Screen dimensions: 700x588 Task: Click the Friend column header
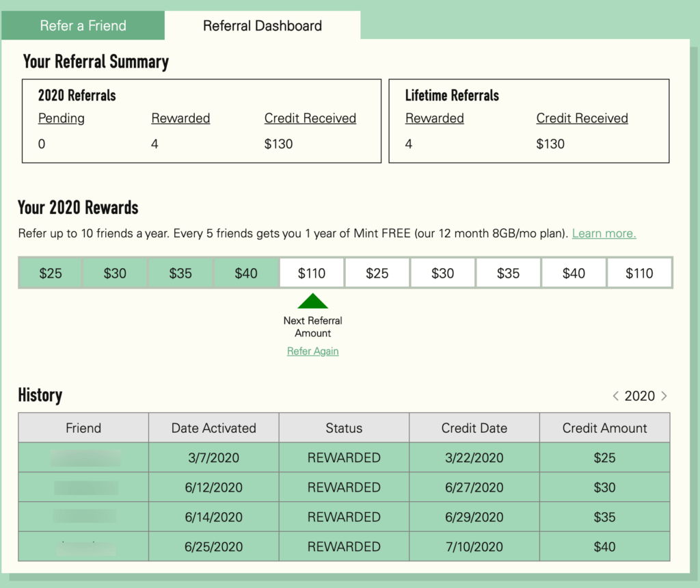pos(83,427)
